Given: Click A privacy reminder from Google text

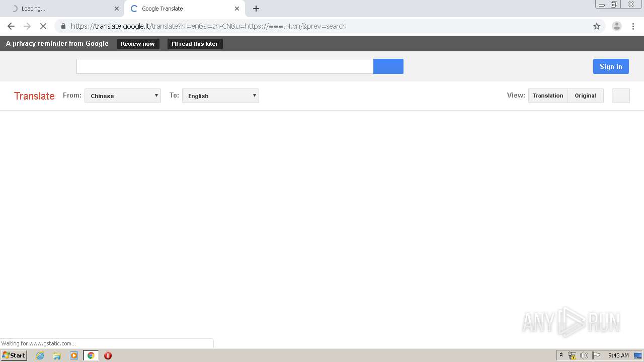Looking at the screenshot, I should tap(57, 44).
